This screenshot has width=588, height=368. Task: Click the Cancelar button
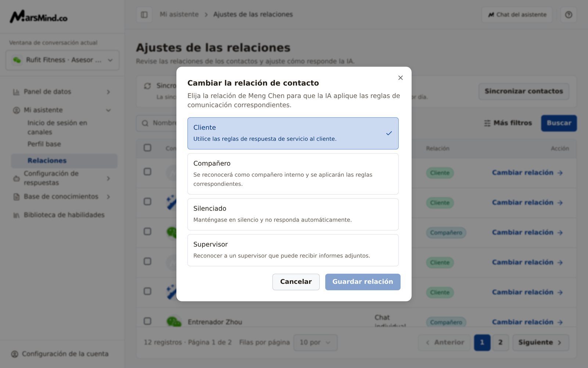[296, 282]
